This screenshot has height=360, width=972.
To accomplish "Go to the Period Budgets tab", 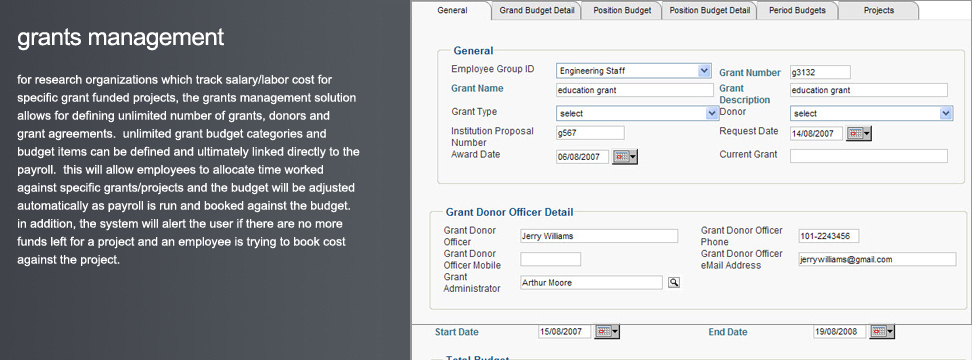I will (x=797, y=11).
